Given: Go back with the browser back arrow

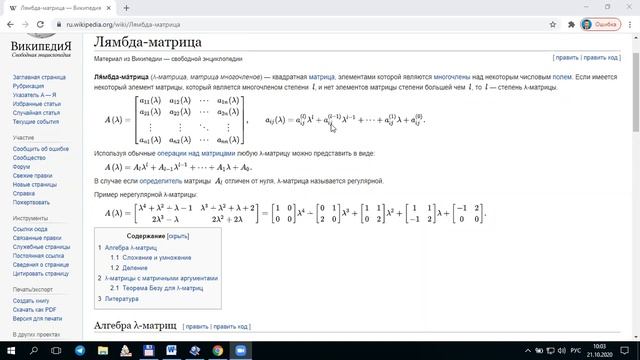Looking at the screenshot, I should (x=10, y=24).
